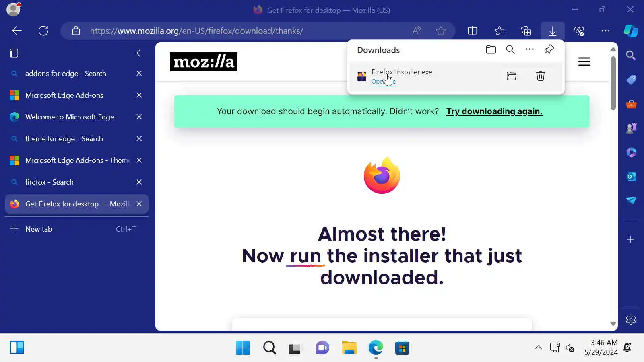Click the Mozilla logo

[204, 62]
